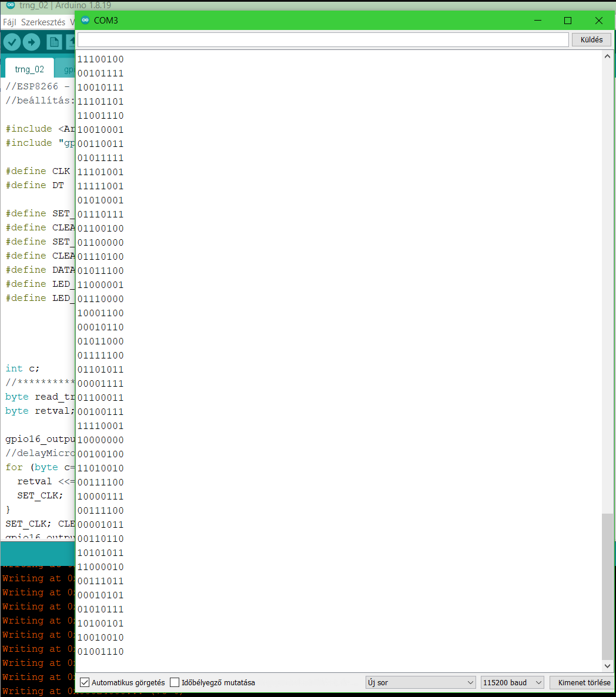Click the Verify (checkmark) button in Arduino toolbar
Viewport: 616px width, 697px height.
(x=12, y=42)
